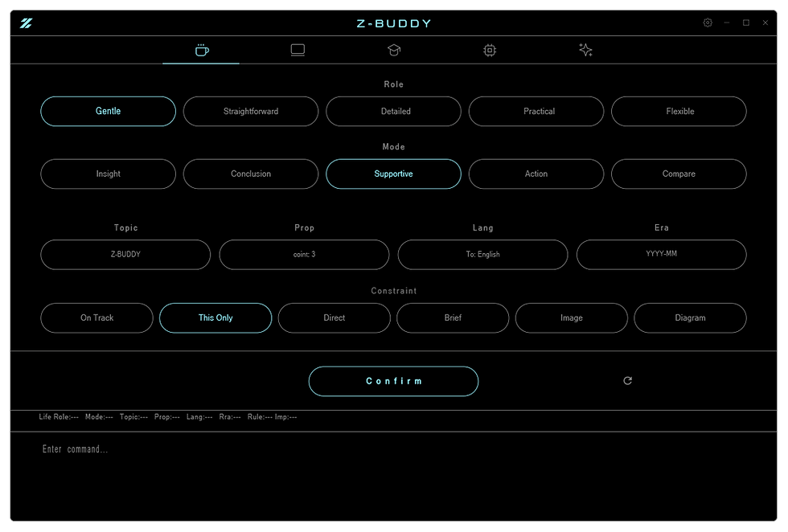
Task: Click the Era YYYY-MM field
Action: (x=661, y=255)
